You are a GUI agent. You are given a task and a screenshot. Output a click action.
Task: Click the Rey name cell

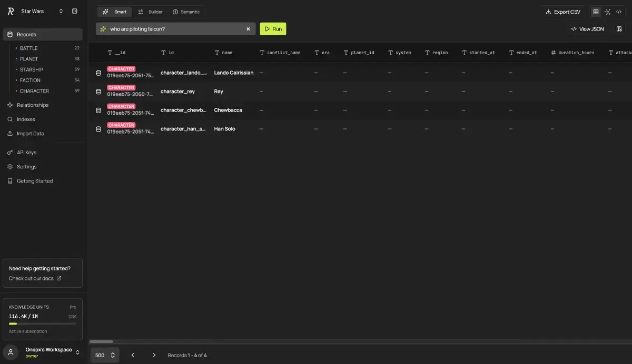coord(219,92)
